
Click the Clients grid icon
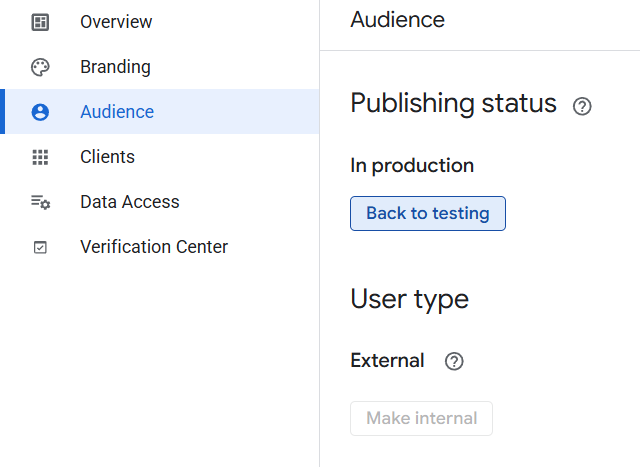point(40,157)
